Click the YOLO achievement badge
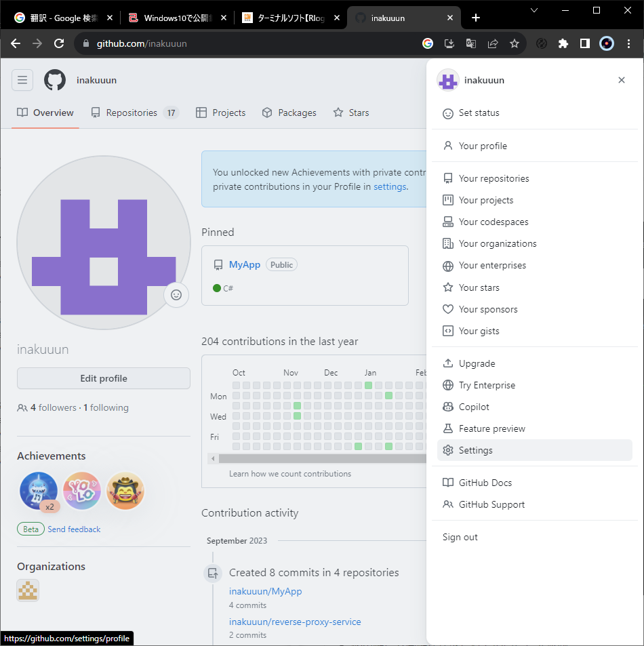Image resolution: width=644 pixels, height=646 pixels. point(82,489)
